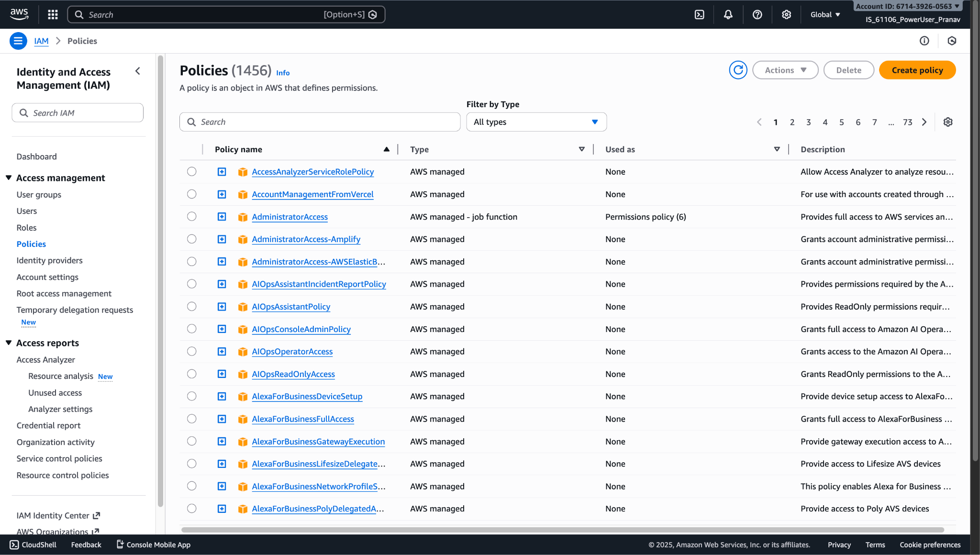The image size is (980, 555).
Task: Click the horizontal scrollbar under the table
Action: pyautogui.click(x=562, y=530)
